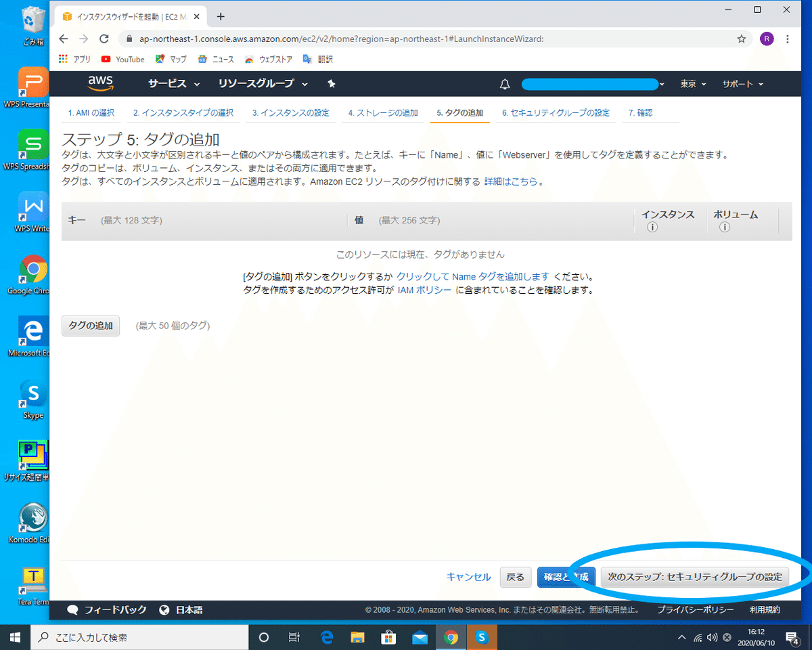Open the アプリ bookmarks shortcut
This screenshot has height=650, width=812.
74,60
